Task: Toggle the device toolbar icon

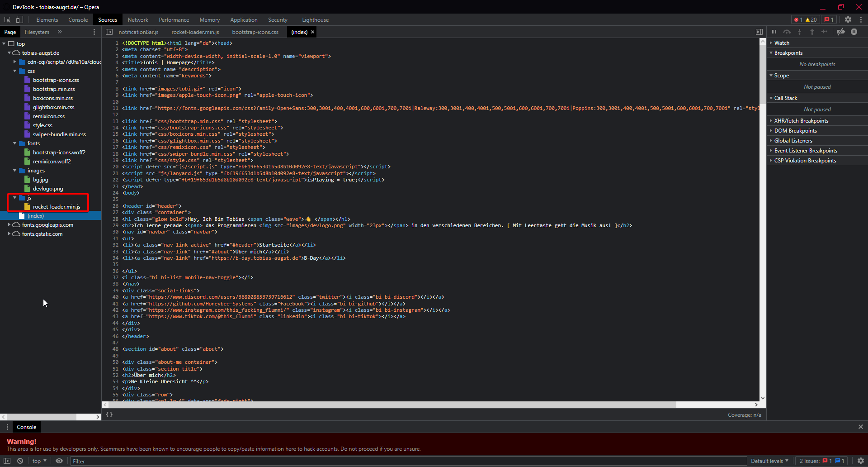Action: [x=19, y=19]
